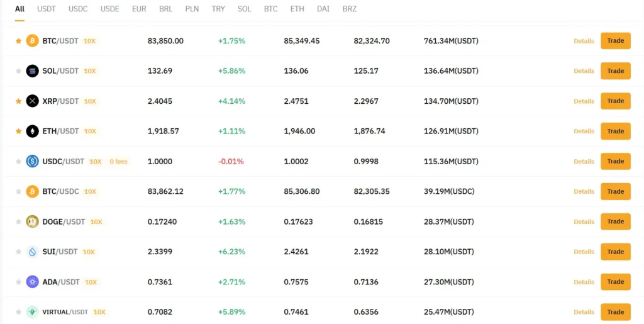The width and height of the screenshot is (644, 324).
Task: Switch to the TRY tab
Action: 218,9
